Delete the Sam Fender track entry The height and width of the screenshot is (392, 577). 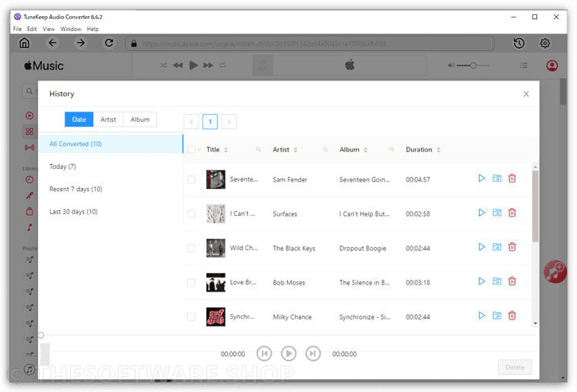click(512, 178)
